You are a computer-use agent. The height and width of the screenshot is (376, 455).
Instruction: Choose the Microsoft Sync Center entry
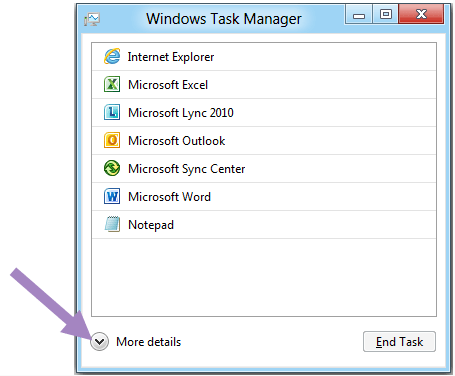(264, 169)
